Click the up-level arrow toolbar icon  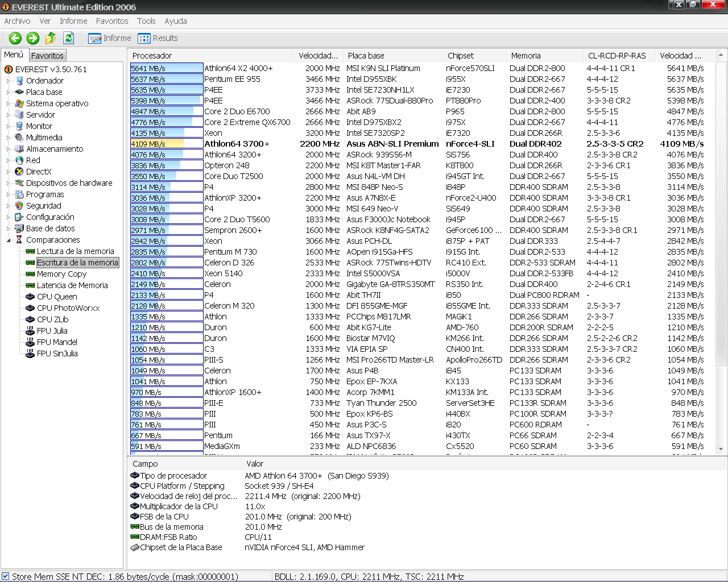[x=51, y=38]
